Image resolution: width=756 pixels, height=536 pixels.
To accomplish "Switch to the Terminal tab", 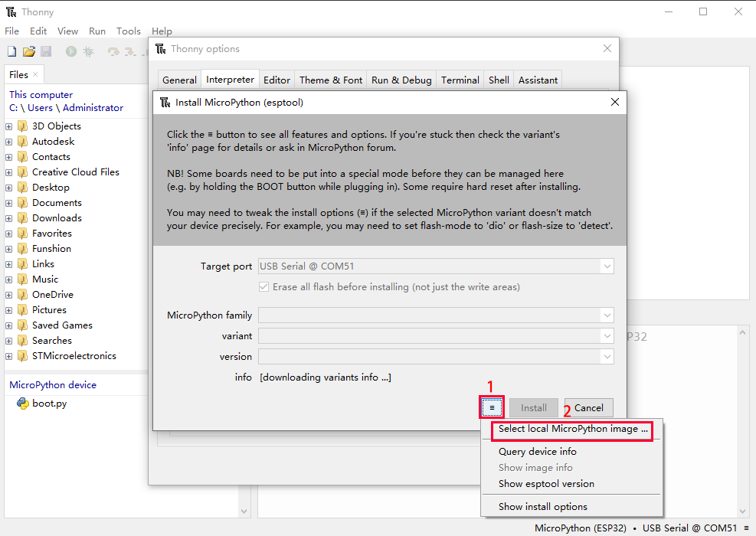I will coord(460,80).
